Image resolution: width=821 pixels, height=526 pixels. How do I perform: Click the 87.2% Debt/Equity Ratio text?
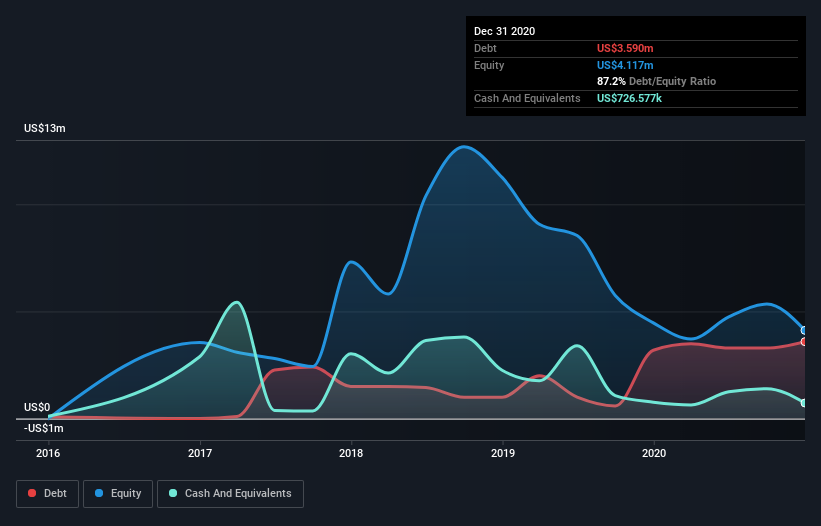(x=657, y=81)
